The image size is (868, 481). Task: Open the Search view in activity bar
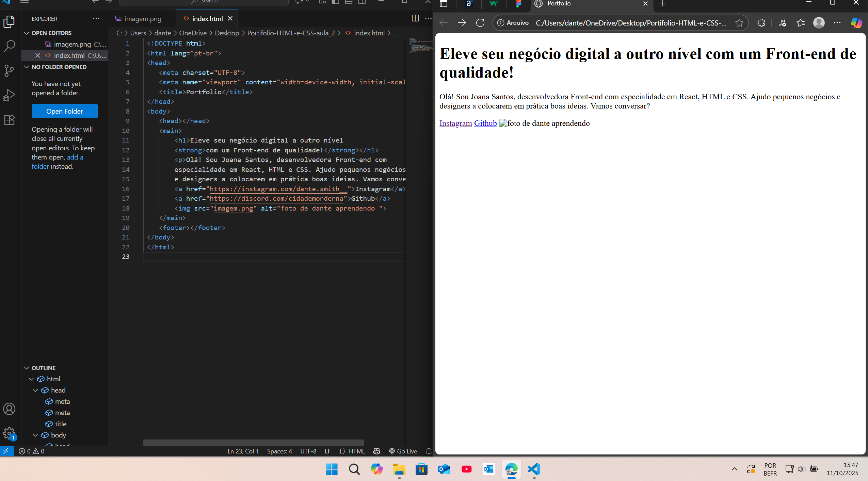[x=9, y=46]
